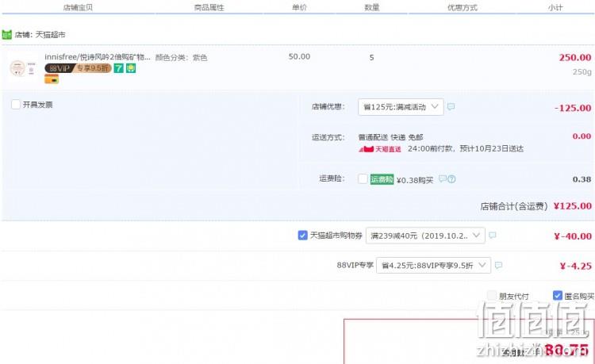
Task: Click the shipping insurance amount 0.38
Action: pyautogui.click(x=582, y=179)
